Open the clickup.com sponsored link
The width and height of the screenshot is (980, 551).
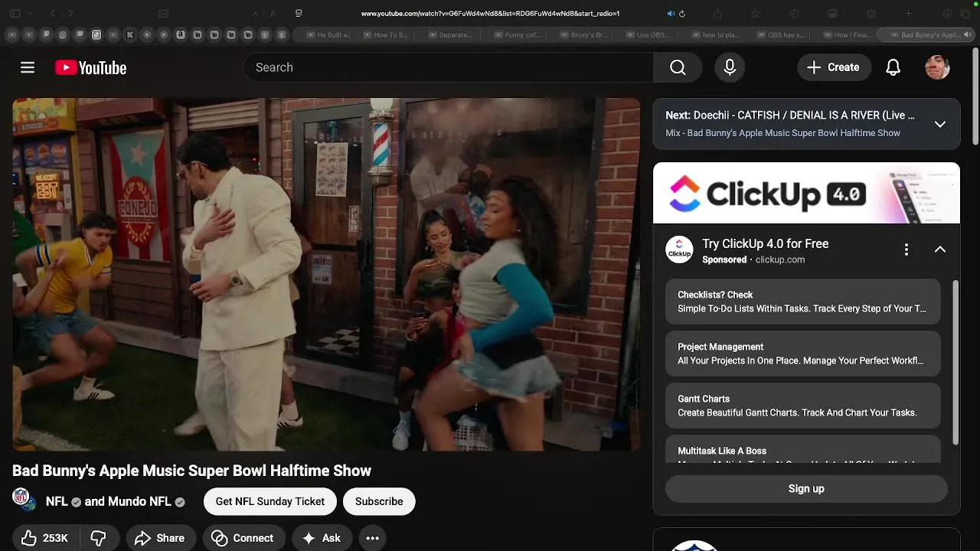[x=780, y=259]
